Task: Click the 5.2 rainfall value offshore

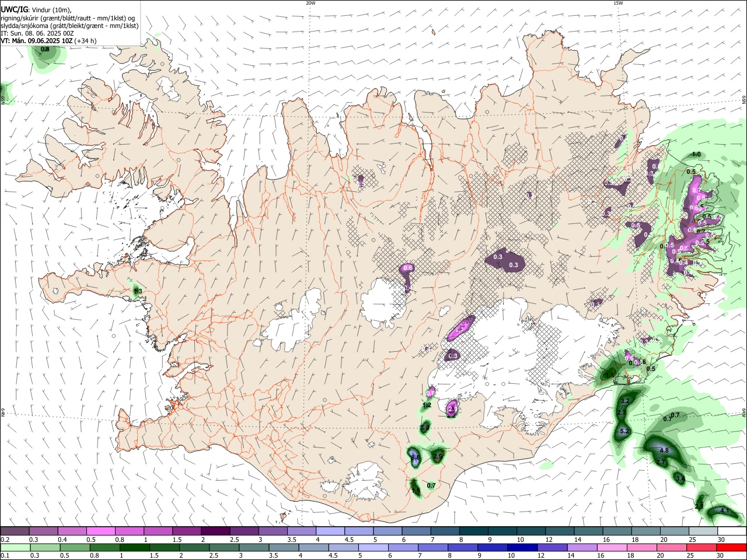Action: click(x=624, y=431)
